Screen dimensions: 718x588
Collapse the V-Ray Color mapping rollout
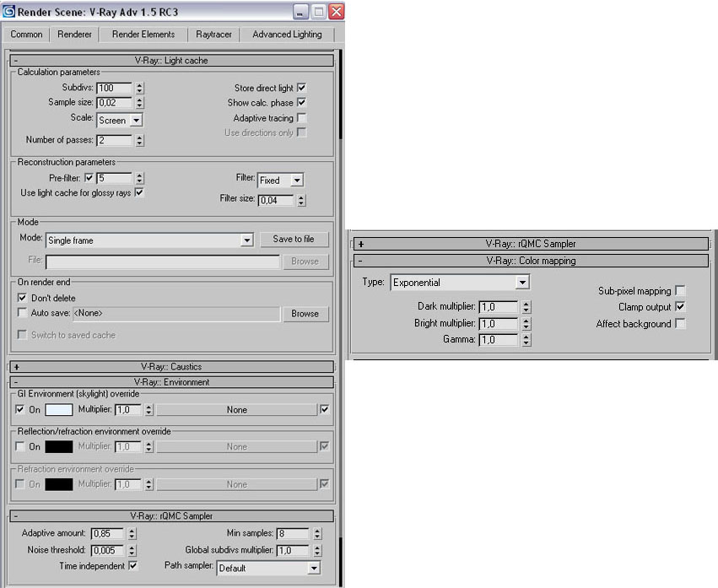click(531, 261)
